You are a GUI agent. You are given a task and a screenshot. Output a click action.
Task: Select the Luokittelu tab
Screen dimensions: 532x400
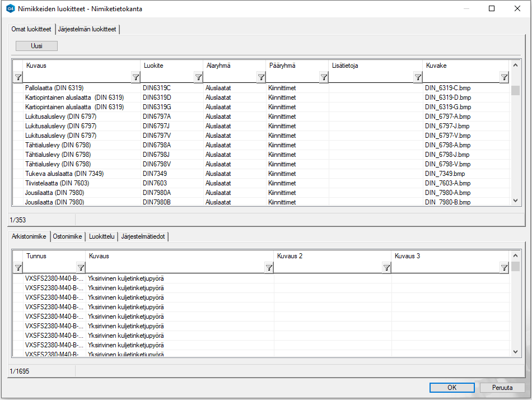coord(102,237)
